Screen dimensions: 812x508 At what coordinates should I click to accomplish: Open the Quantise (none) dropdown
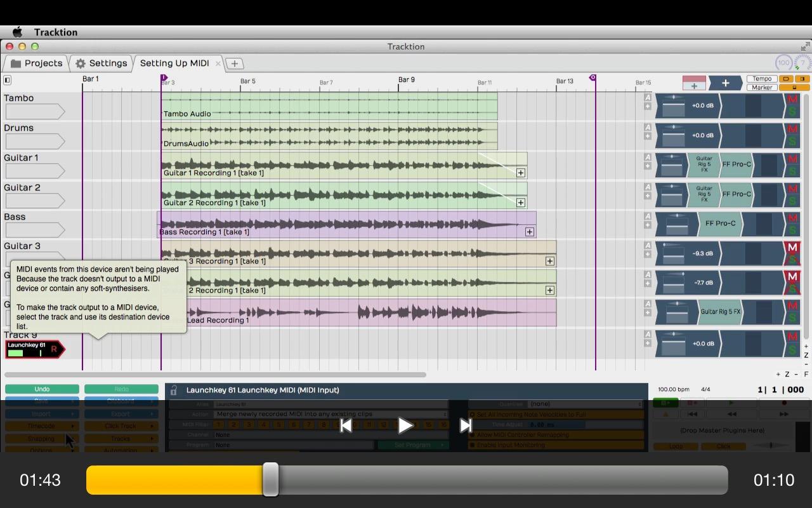tap(586, 404)
